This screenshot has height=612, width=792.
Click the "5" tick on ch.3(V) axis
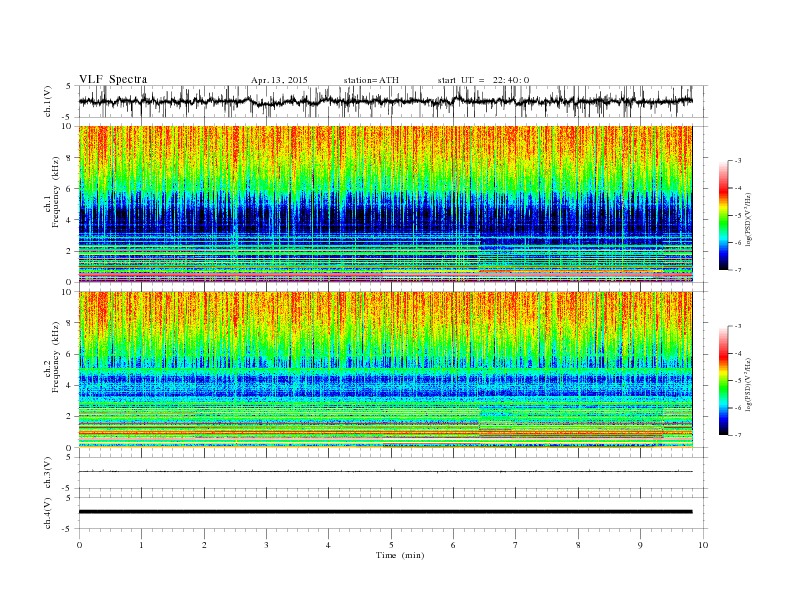(x=70, y=457)
